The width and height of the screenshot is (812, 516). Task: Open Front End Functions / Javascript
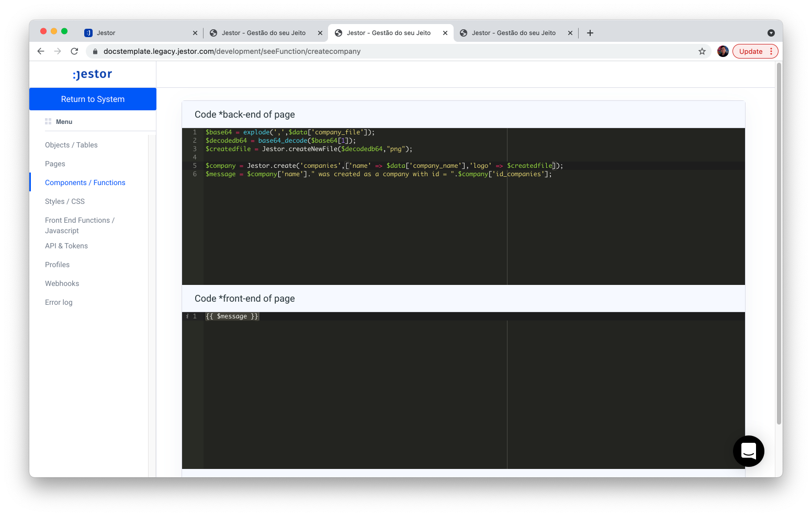pos(80,225)
